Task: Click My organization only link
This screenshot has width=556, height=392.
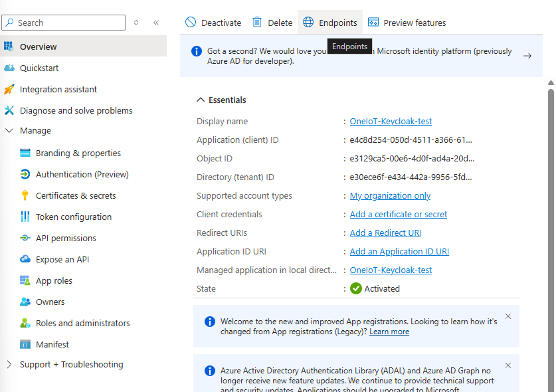Action: (390, 196)
